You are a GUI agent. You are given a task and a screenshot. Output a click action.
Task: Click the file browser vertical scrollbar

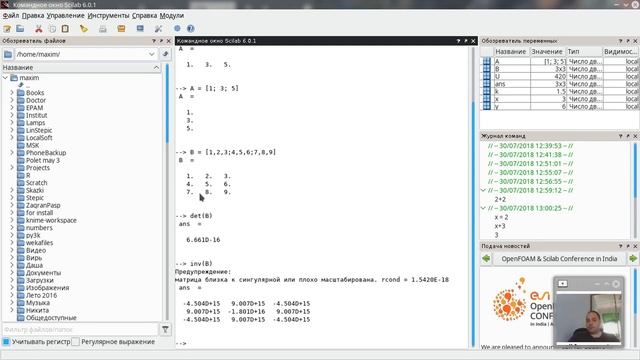[167, 192]
